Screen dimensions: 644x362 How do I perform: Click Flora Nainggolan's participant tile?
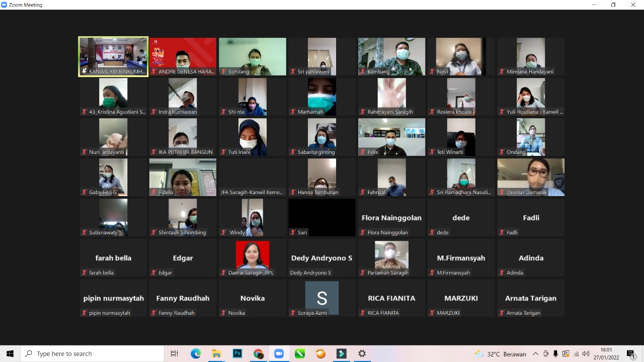tap(391, 218)
